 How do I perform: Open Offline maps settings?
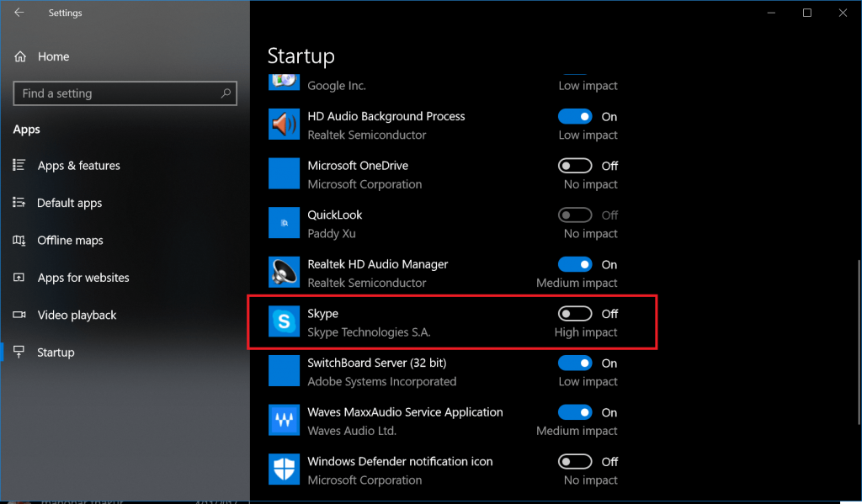click(125, 240)
